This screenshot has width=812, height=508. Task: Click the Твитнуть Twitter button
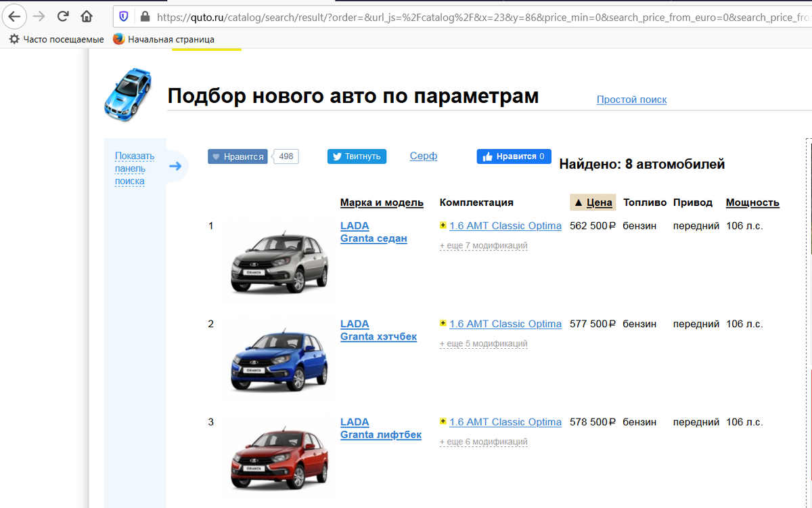tap(357, 156)
